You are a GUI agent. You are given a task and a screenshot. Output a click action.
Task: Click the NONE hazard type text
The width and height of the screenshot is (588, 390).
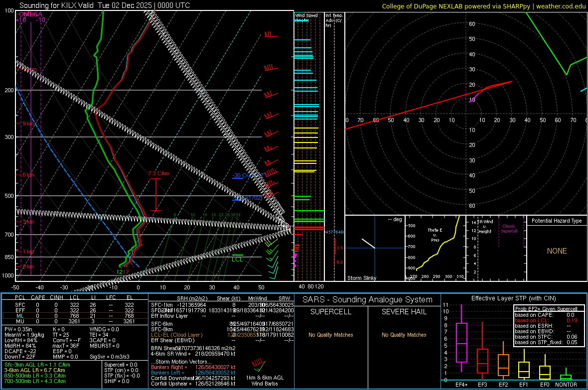(x=557, y=251)
